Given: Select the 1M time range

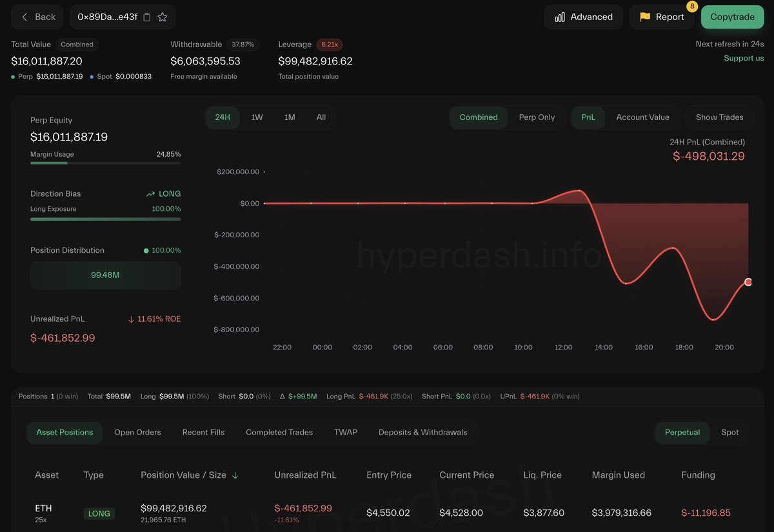Looking at the screenshot, I should [x=290, y=117].
